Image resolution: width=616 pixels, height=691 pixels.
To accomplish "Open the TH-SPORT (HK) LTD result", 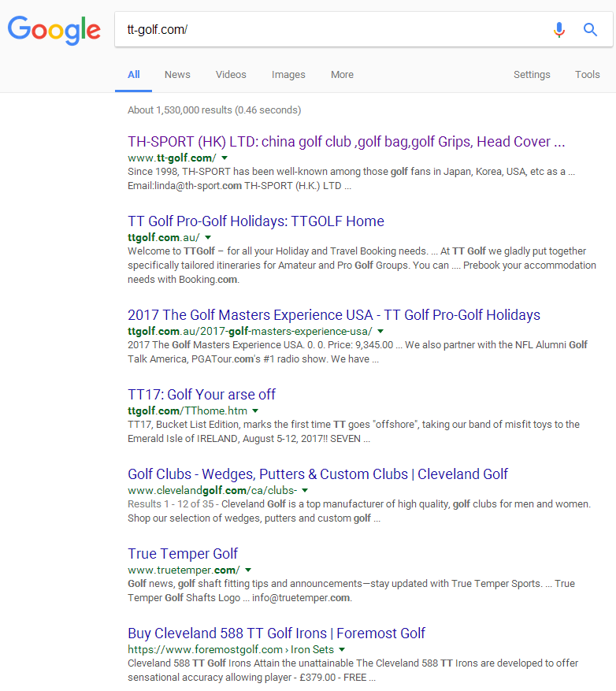I will point(346,142).
